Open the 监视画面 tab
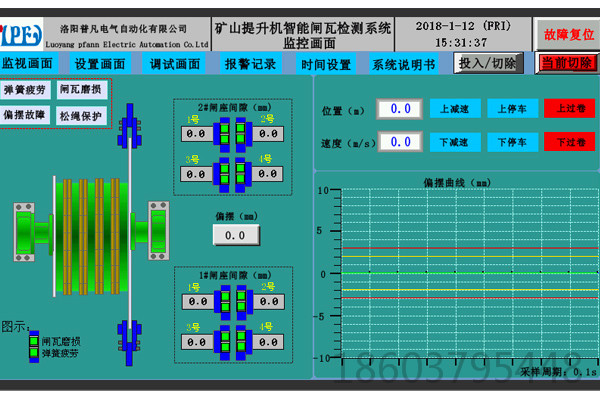600x400 pixels. (x=27, y=64)
